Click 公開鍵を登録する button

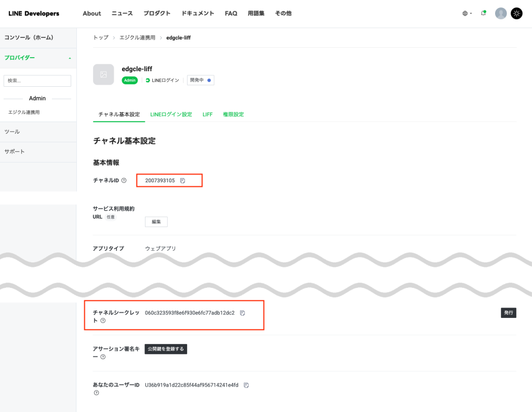166,349
